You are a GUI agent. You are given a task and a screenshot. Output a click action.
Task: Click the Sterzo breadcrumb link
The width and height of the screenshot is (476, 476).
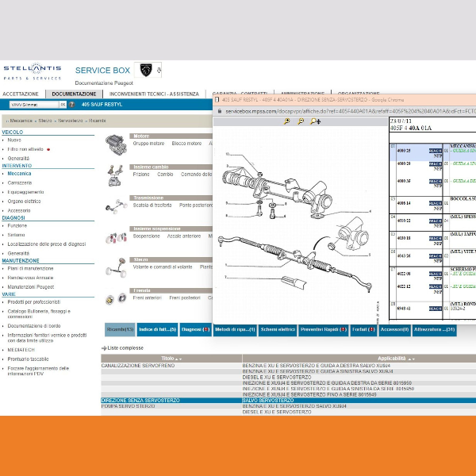[45, 121]
